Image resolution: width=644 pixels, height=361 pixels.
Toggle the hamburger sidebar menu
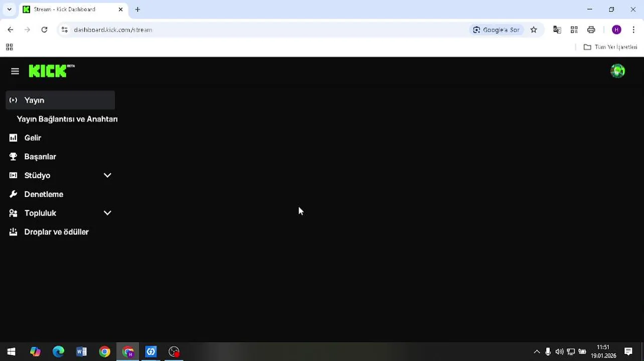point(15,71)
